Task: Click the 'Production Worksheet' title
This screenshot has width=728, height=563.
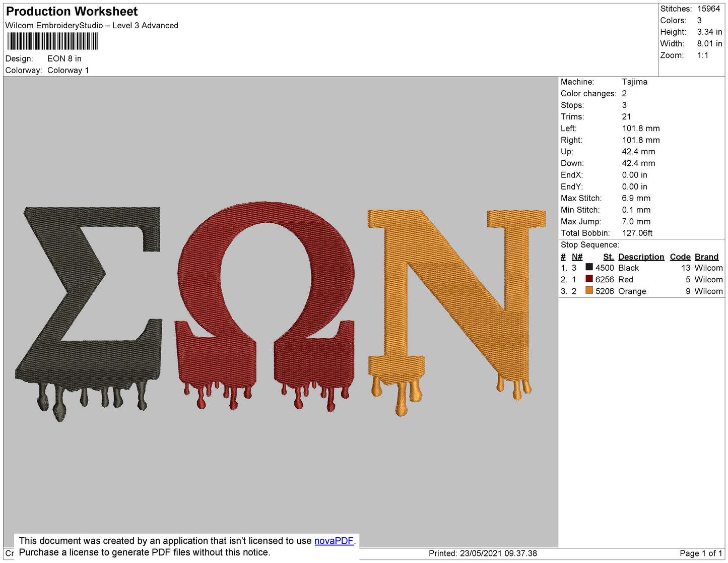Action: tap(72, 12)
